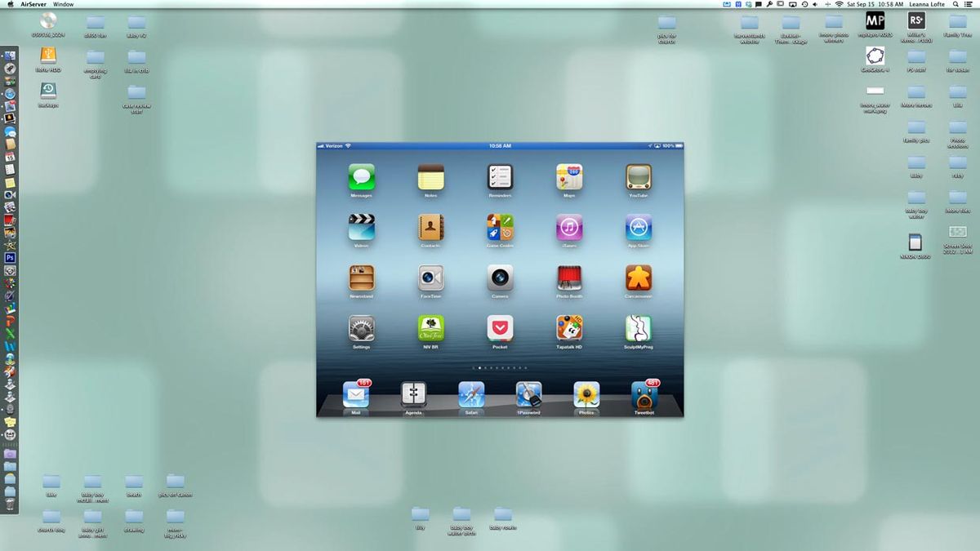This screenshot has width=980, height=551.
Task: Launch Tweetbot from the iPad dock
Action: point(644,395)
